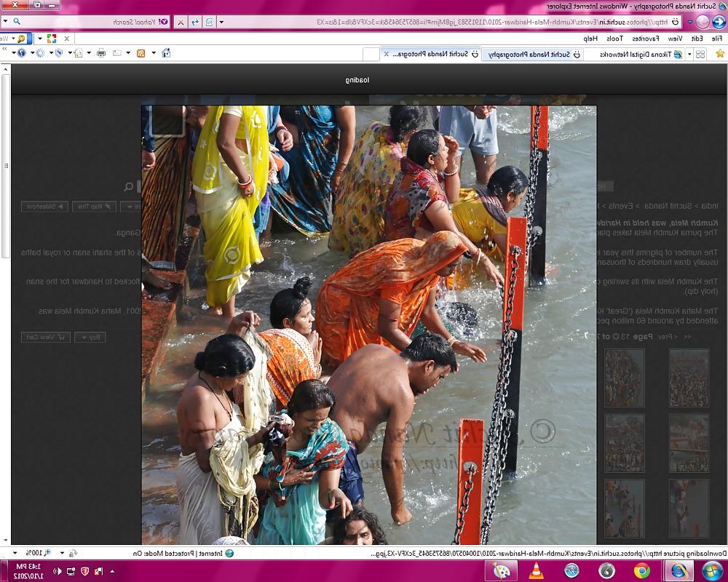Expand the Help icon dropdown arrow

(13, 53)
